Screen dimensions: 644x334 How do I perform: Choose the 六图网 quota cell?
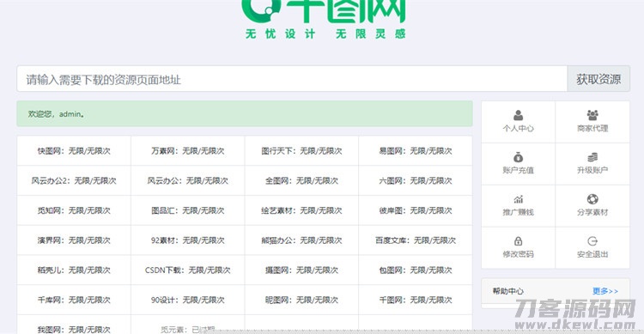click(x=416, y=180)
